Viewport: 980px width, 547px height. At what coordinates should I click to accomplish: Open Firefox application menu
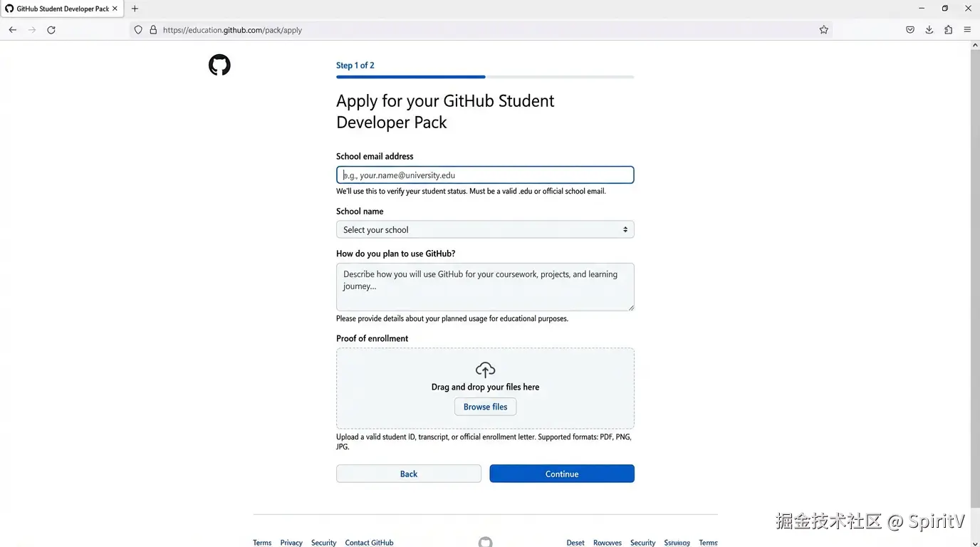click(967, 30)
